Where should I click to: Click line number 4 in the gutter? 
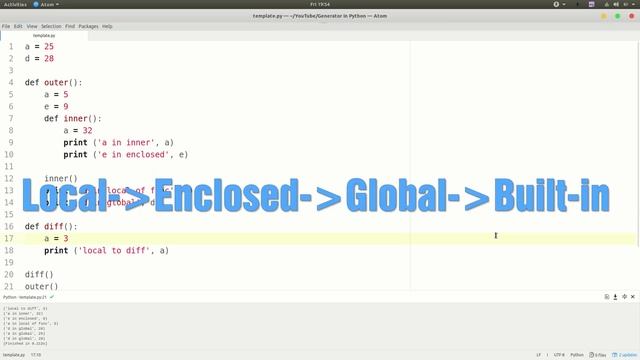[11, 82]
